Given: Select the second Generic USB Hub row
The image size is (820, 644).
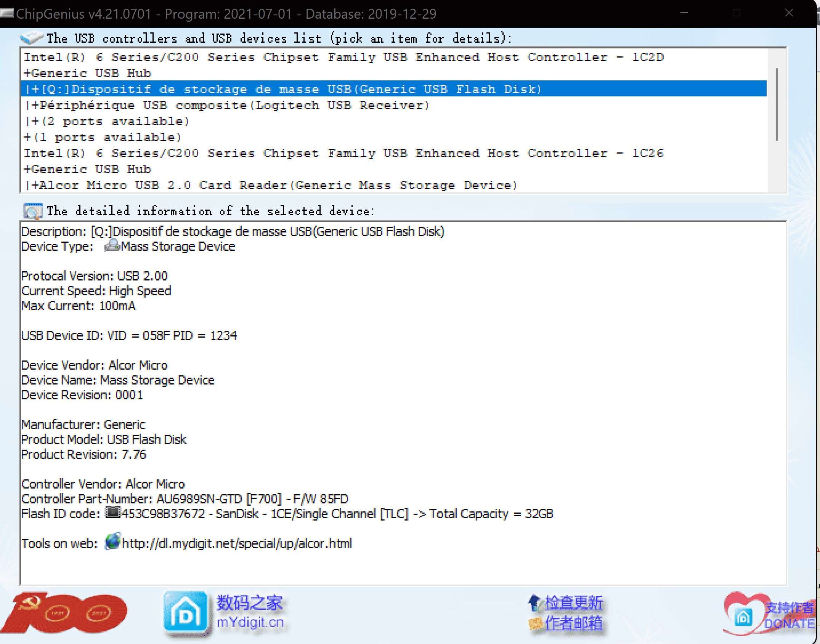Looking at the screenshot, I should click(x=393, y=169).
